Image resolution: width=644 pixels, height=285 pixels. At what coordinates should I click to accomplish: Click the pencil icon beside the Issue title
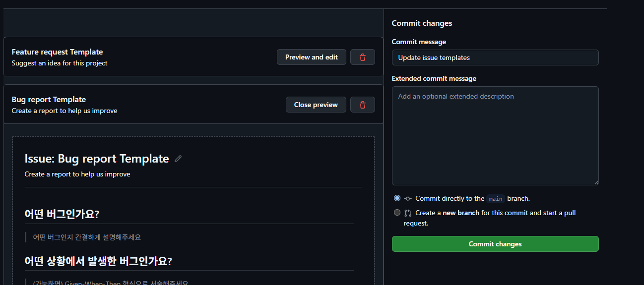[178, 159]
